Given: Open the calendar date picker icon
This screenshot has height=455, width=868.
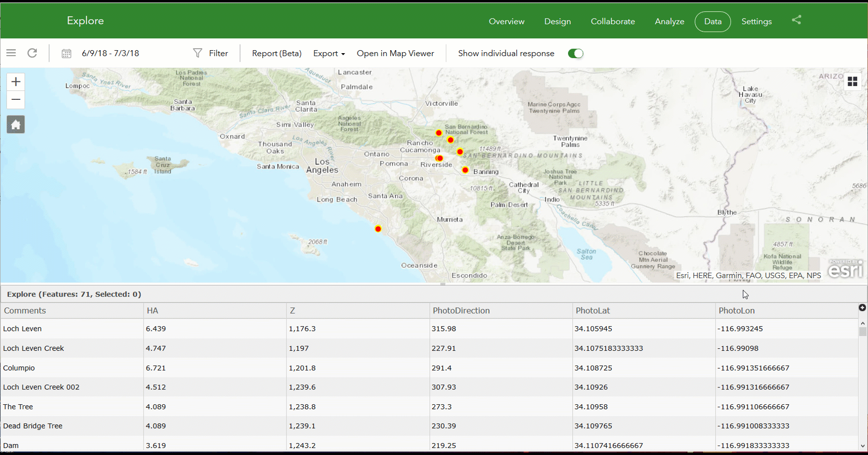Looking at the screenshot, I should 66,54.
